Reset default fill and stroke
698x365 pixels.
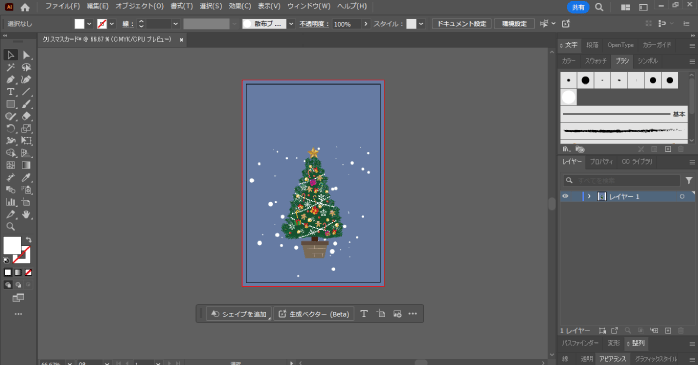(7, 260)
